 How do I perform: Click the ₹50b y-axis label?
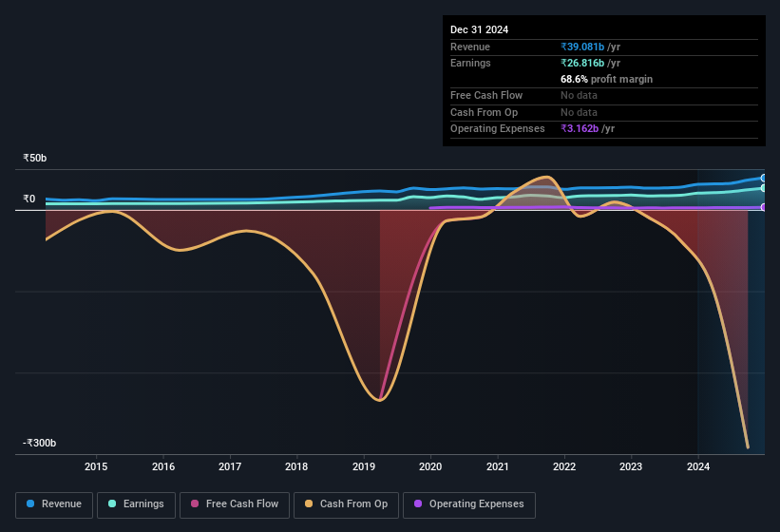pyautogui.click(x=35, y=158)
